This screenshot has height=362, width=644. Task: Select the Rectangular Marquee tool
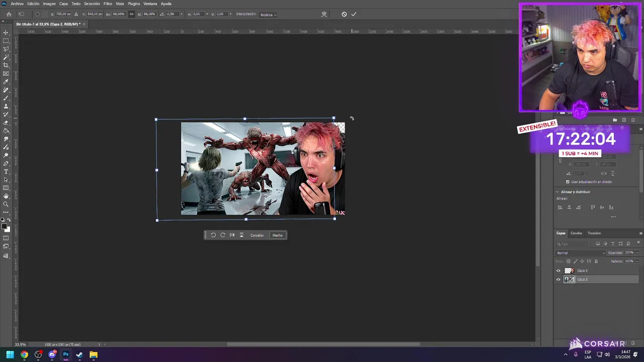tap(6, 41)
